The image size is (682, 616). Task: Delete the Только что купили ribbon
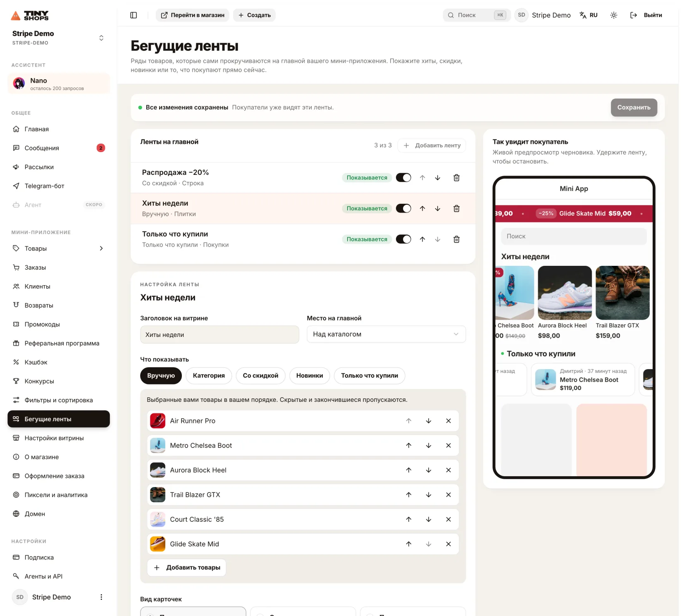(457, 239)
